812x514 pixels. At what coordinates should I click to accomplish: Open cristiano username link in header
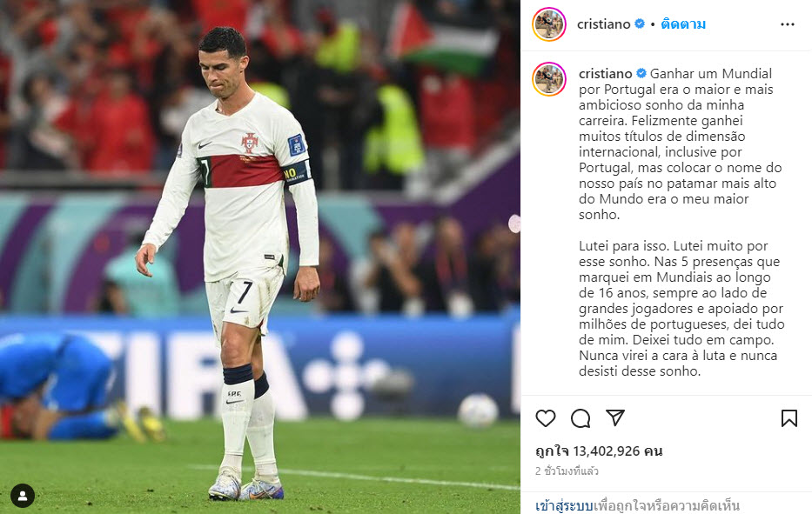[603, 23]
